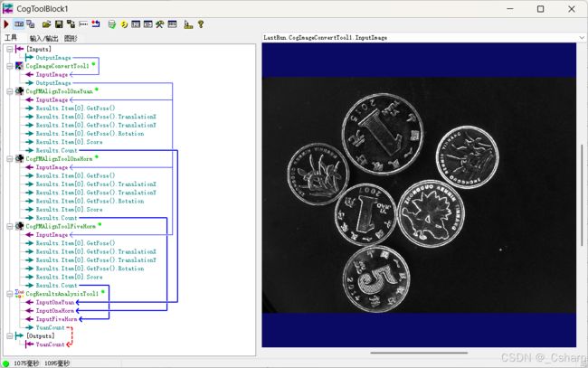Viewport: 588px width, 368px height.
Task: Select Results.Item[0].GetPose() under CogPMAlignToolOneHorn
Action: coord(75,175)
